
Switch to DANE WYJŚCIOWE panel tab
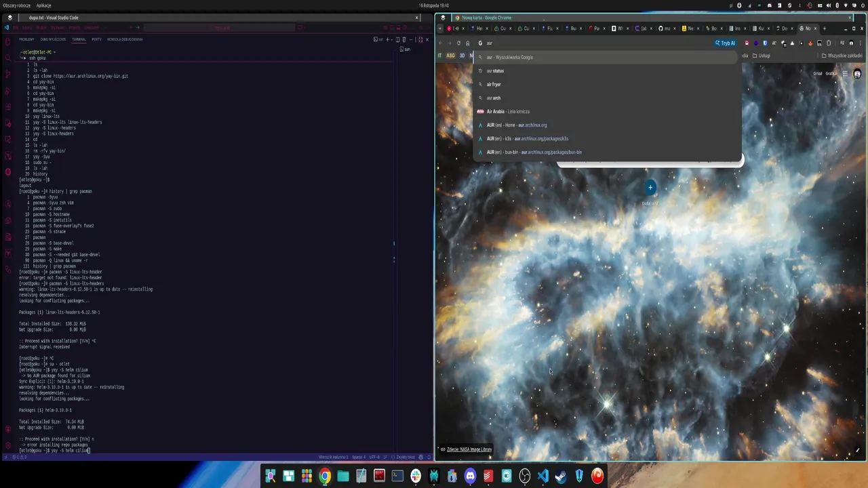(53, 39)
